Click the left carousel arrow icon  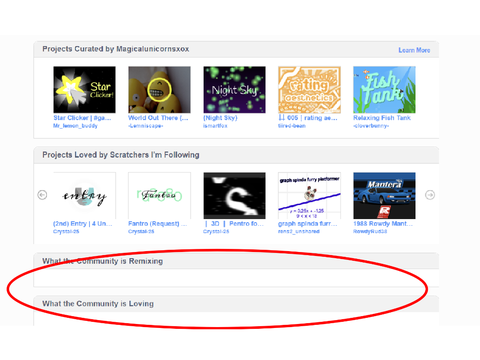[x=42, y=195]
